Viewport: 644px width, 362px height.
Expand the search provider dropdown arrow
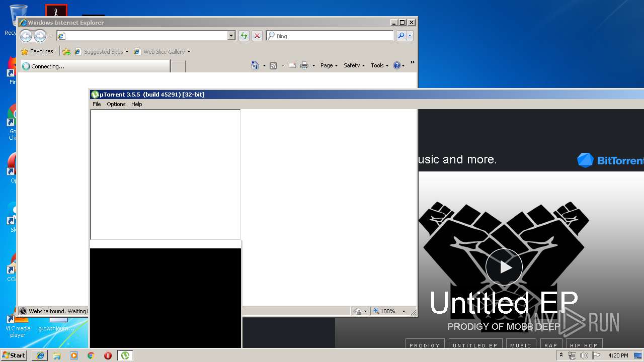(410, 36)
